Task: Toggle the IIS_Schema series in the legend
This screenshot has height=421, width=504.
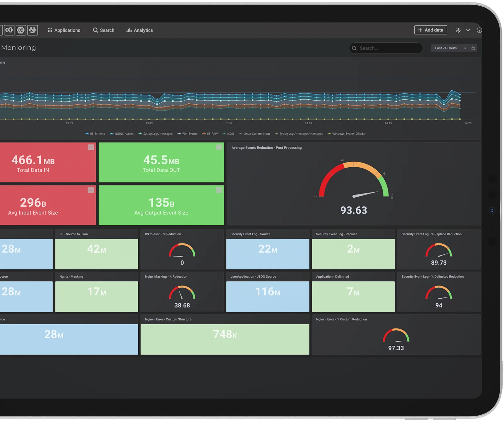Action: coord(95,134)
